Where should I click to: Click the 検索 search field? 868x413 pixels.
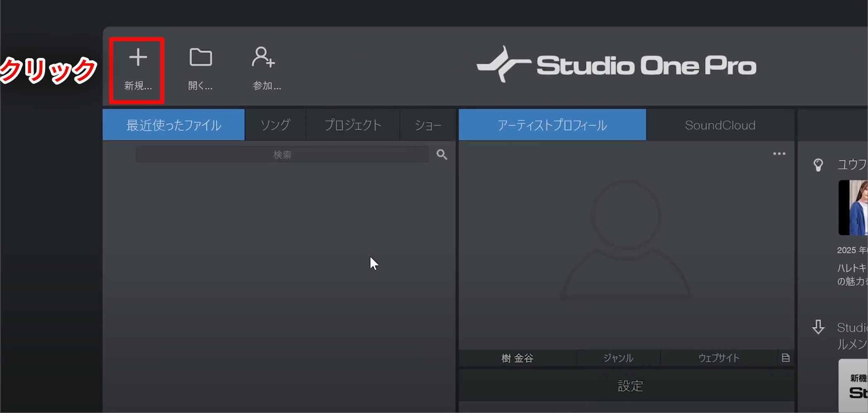[x=282, y=155]
